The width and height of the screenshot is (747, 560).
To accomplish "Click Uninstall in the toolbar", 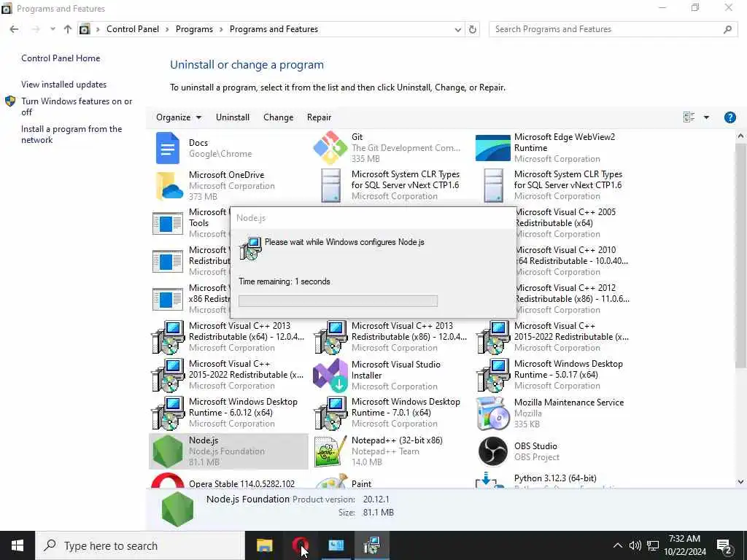I will point(233,117).
